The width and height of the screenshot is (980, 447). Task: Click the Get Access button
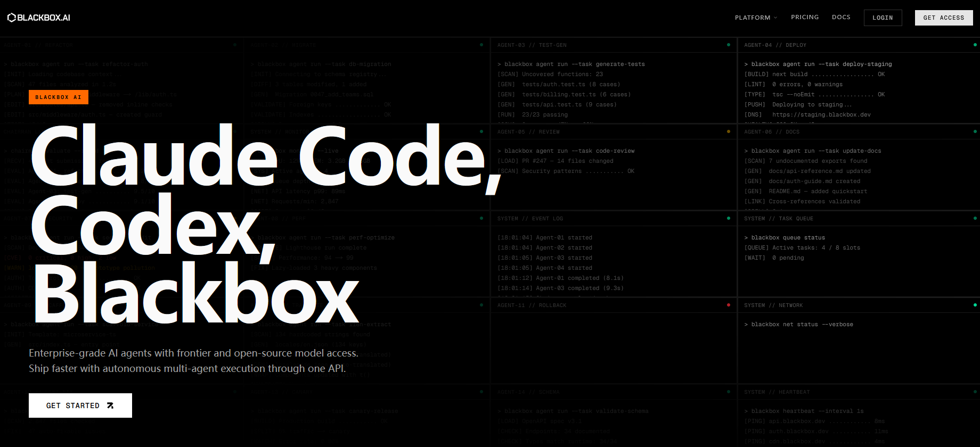[944, 18]
